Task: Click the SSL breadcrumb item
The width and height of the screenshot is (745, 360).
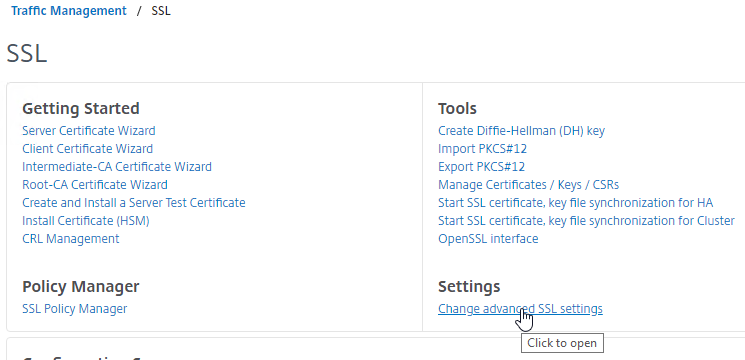Action: pyautogui.click(x=161, y=10)
